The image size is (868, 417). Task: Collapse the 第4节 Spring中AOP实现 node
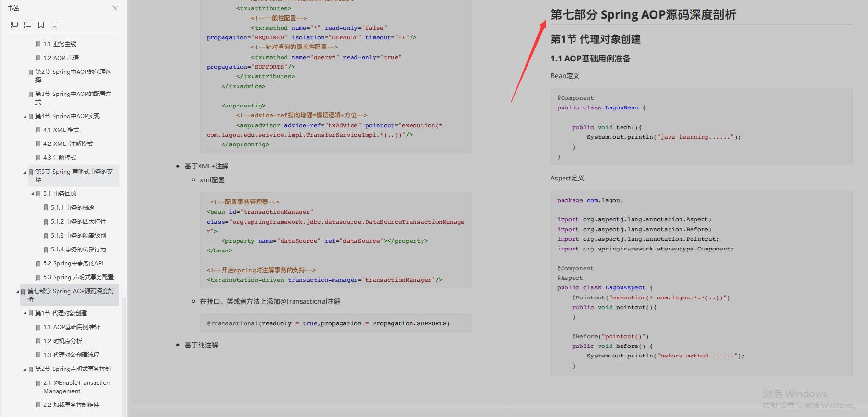pyautogui.click(x=25, y=117)
